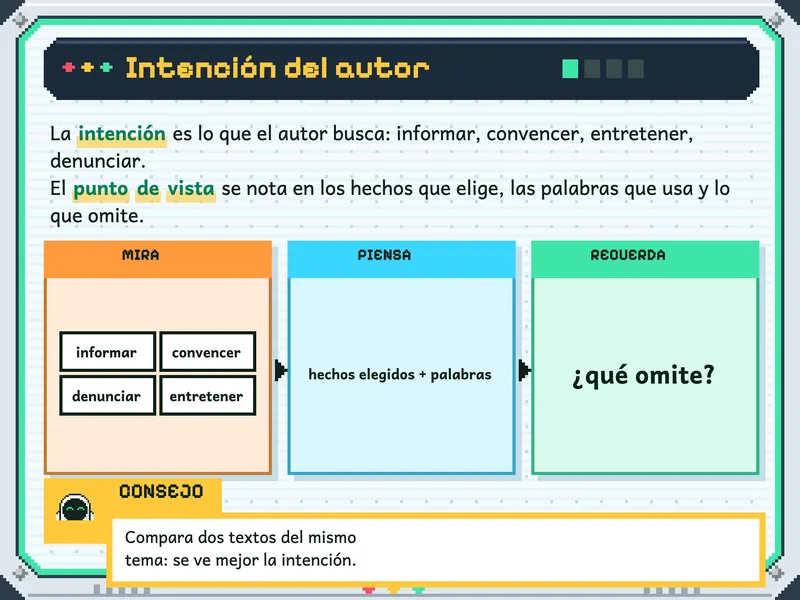Image resolution: width=800 pixels, height=600 pixels.
Task: Click the highlighted word "intención"
Action: (122, 134)
